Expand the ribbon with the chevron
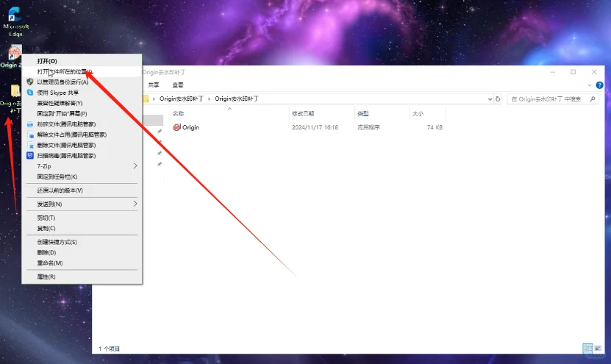Image resolution: width=611 pixels, height=364 pixels. (x=590, y=85)
